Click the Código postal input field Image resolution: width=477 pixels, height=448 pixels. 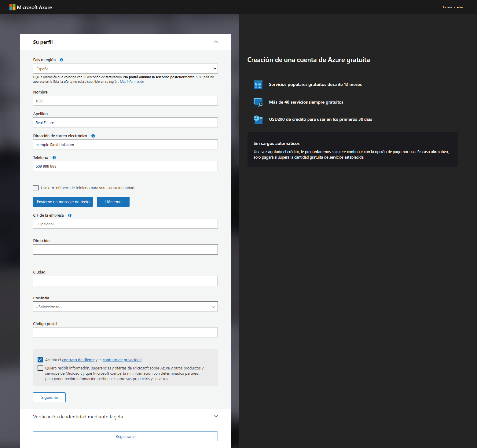tap(125, 332)
